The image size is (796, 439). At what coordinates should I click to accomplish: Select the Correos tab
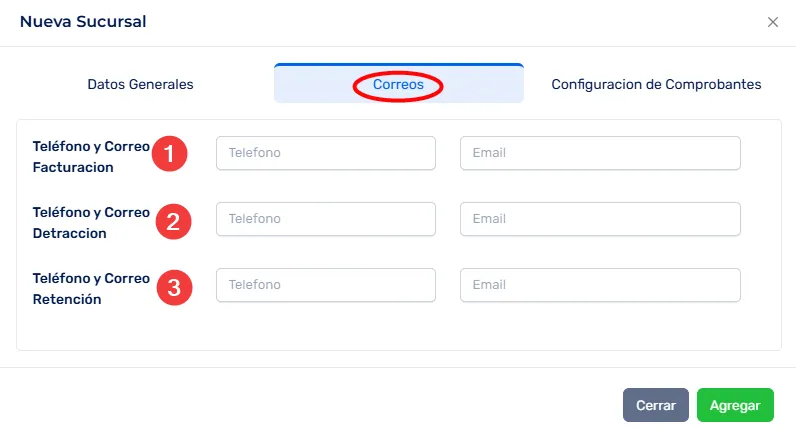(x=398, y=85)
